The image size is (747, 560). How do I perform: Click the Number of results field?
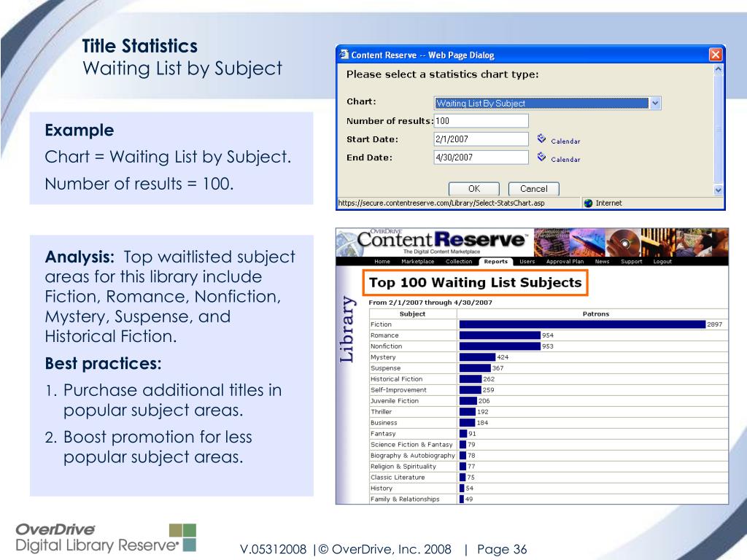tap(481, 121)
